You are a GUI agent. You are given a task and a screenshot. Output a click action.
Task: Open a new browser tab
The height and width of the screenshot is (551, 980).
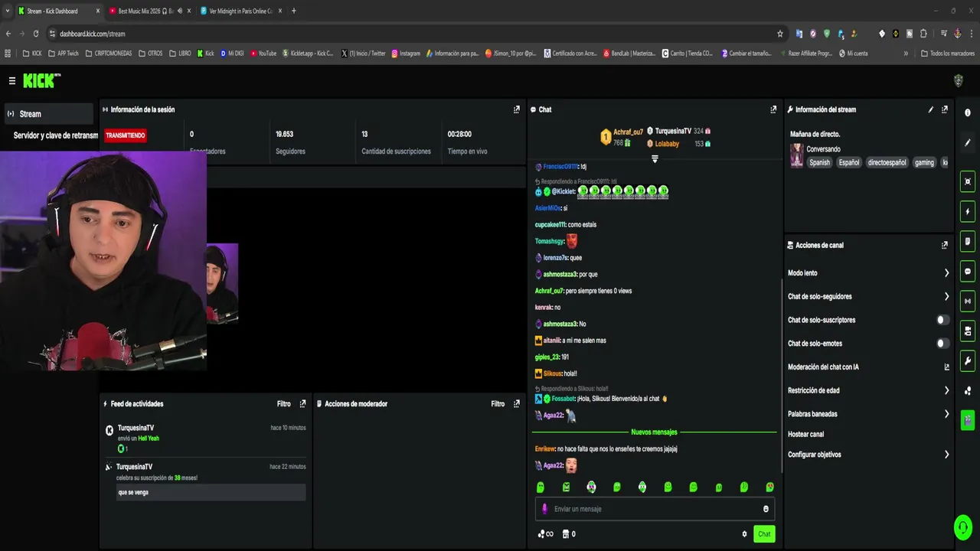pos(294,11)
